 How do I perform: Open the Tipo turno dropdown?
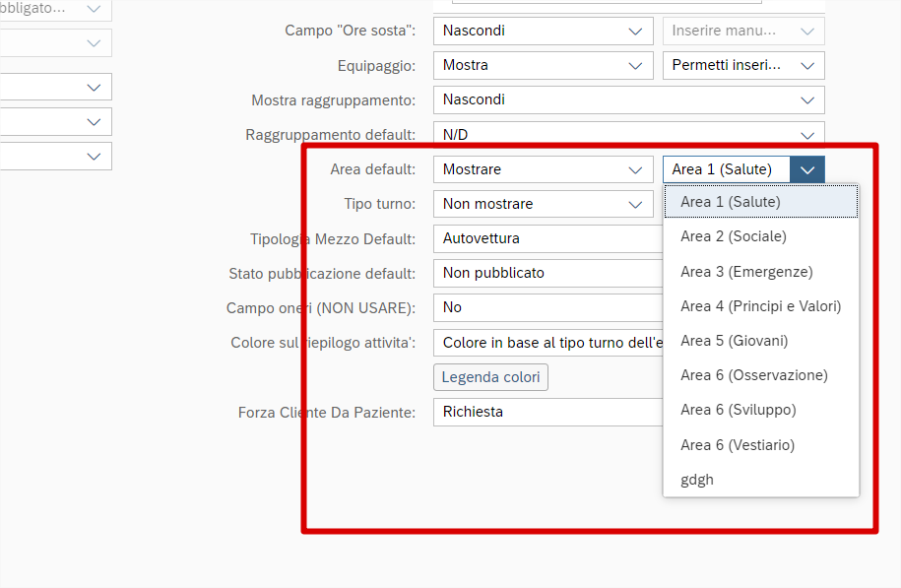pos(543,204)
